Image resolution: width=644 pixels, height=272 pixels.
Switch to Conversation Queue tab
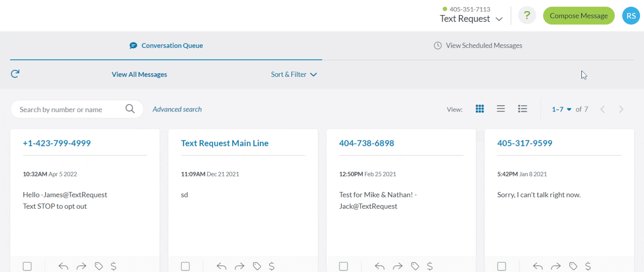click(166, 46)
